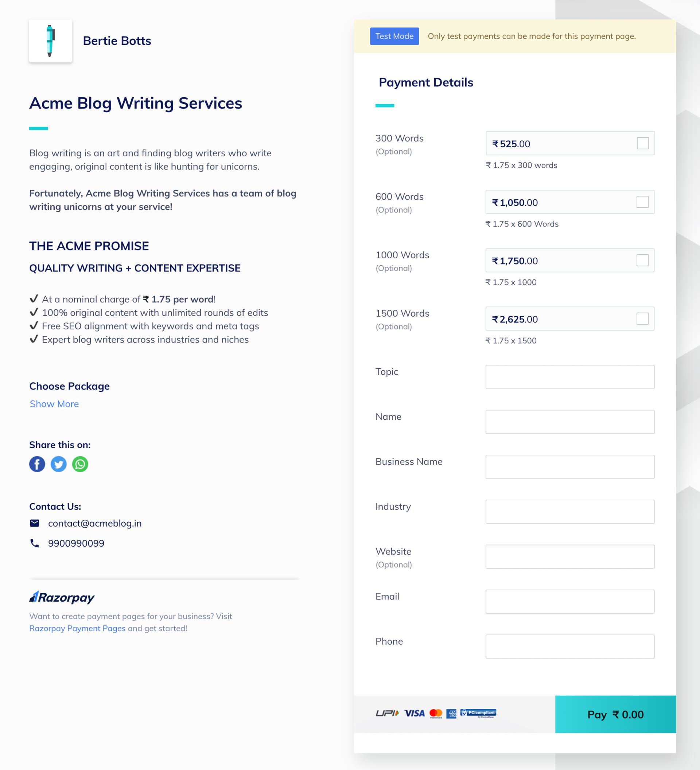Image resolution: width=700 pixels, height=770 pixels.
Task: Click the Razorpay Payment Pages link
Action: [x=77, y=628]
